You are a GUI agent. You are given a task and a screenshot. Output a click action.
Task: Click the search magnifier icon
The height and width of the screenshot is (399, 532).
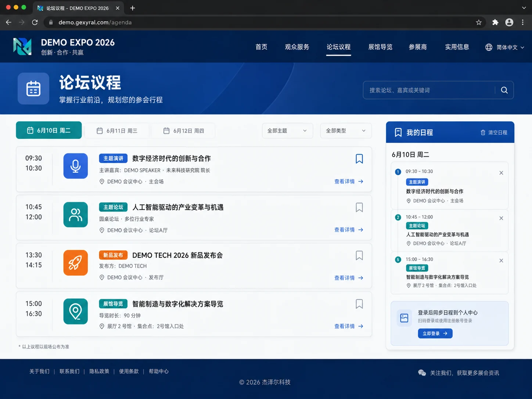[504, 90]
